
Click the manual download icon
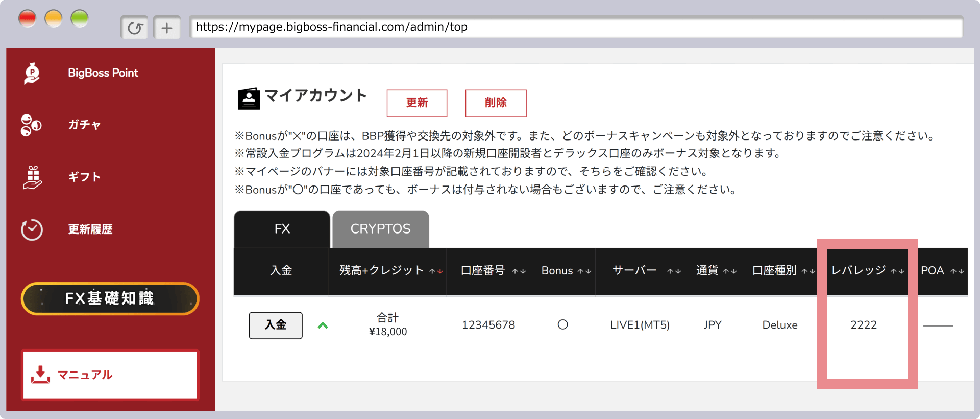coord(40,375)
